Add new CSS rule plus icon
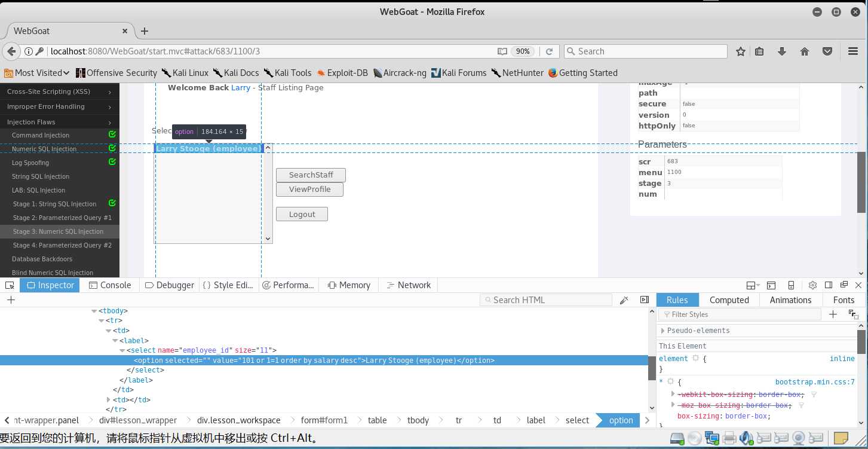Image resolution: width=868 pixels, height=449 pixels. click(833, 314)
